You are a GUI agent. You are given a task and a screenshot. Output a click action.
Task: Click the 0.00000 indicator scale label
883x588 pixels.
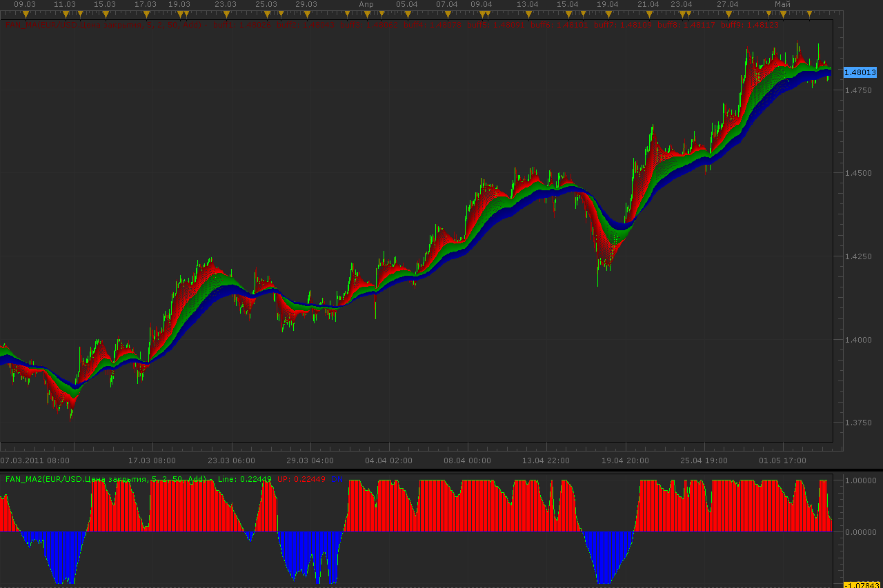pos(860,532)
